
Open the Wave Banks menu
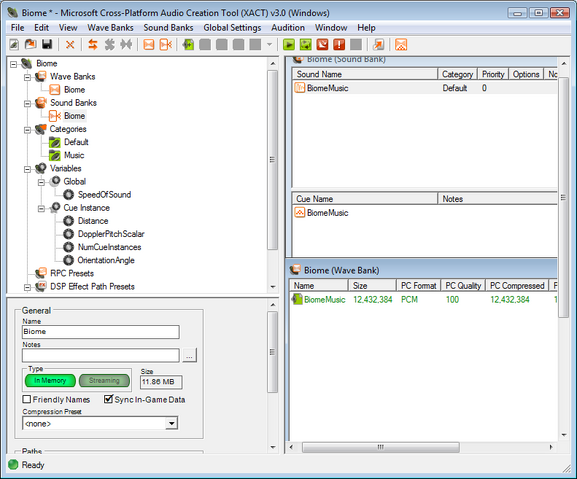coord(110,28)
